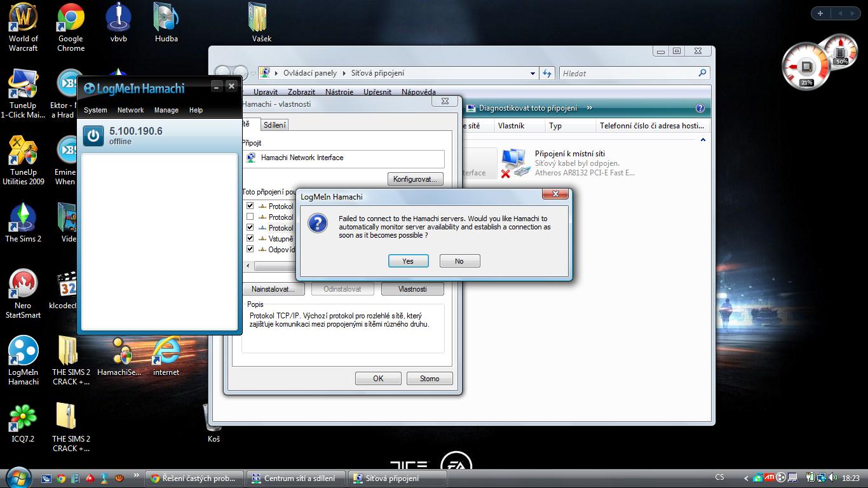Expand the toolbar overflow chevron after Diagnostikovat

point(590,108)
